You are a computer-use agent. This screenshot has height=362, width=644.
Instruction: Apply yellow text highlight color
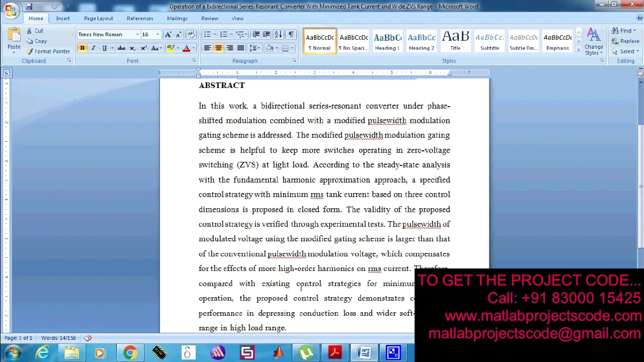171,48
